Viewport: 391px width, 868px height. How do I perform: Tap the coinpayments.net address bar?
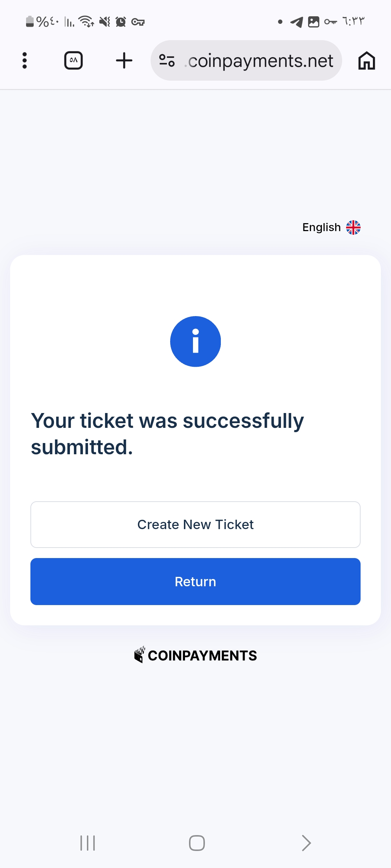260,60
